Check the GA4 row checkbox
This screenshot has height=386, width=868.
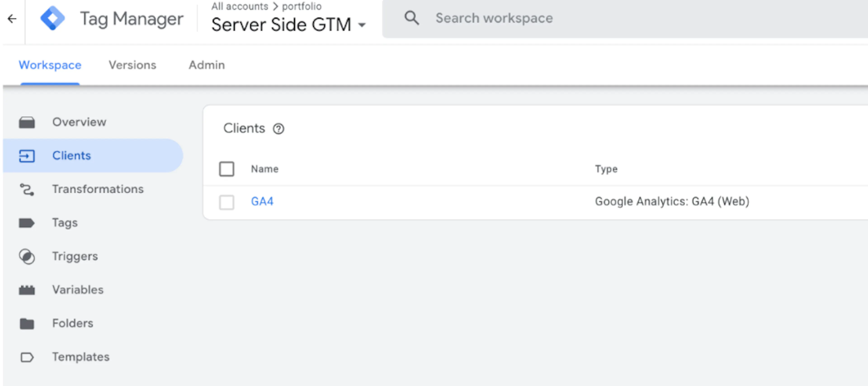point(226,202)
